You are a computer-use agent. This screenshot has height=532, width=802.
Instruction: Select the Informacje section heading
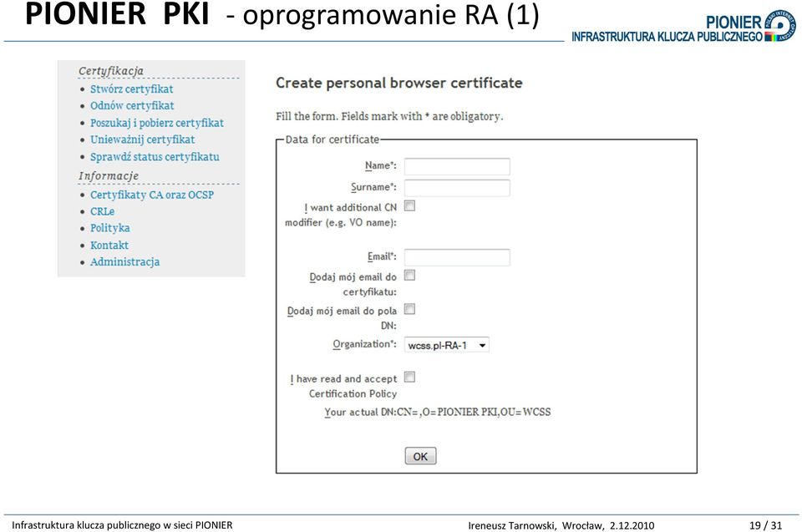109,176
